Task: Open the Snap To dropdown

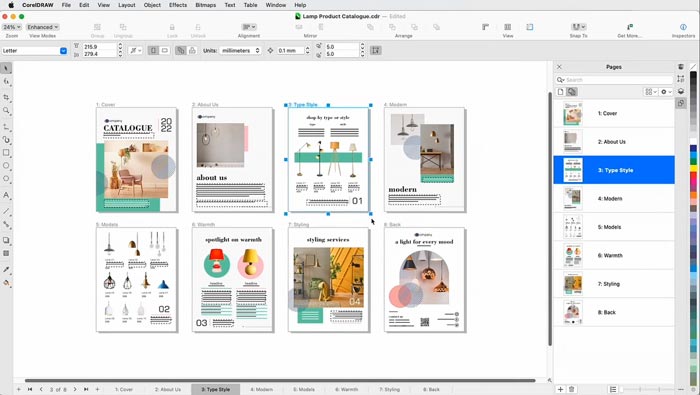Action: pos(579,27)
